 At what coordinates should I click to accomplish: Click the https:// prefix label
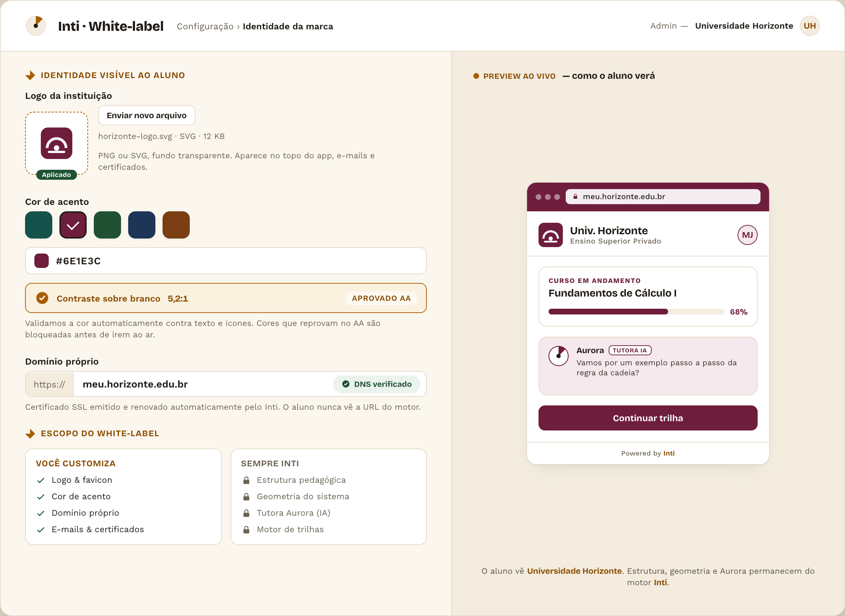click(x=49, y=384)
